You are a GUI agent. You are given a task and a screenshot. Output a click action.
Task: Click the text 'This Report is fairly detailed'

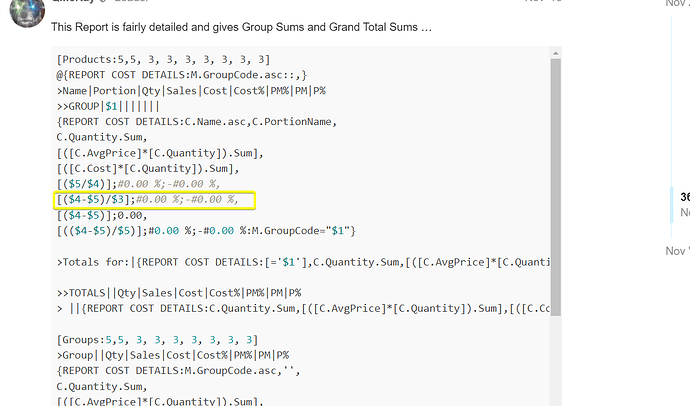[x=120, y=27]
